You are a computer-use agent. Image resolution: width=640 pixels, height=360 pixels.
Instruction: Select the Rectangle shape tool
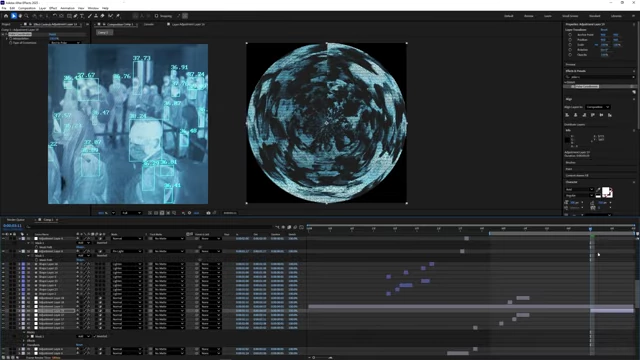69,16
